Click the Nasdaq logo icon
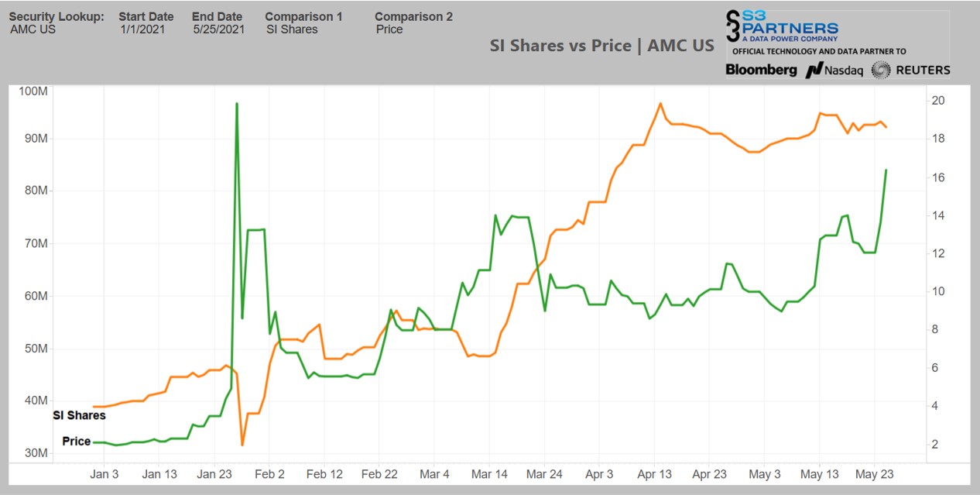980x495 pixels. tap(814, 70)
